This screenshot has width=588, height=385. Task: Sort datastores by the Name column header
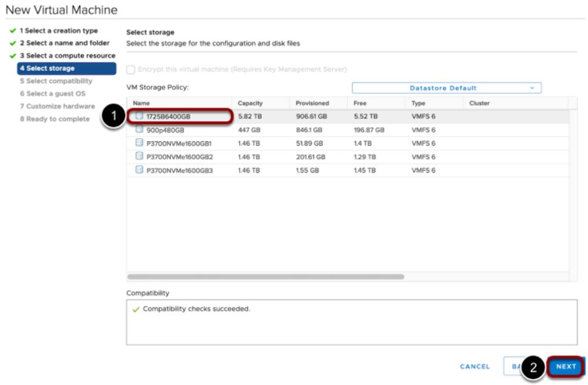pyautogui.click(x=141, y=103)
